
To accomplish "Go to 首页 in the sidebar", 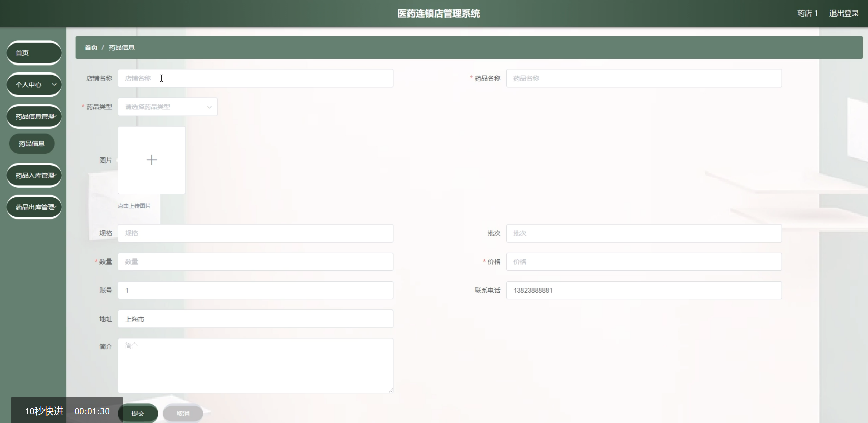I will [x=34, y=53].
